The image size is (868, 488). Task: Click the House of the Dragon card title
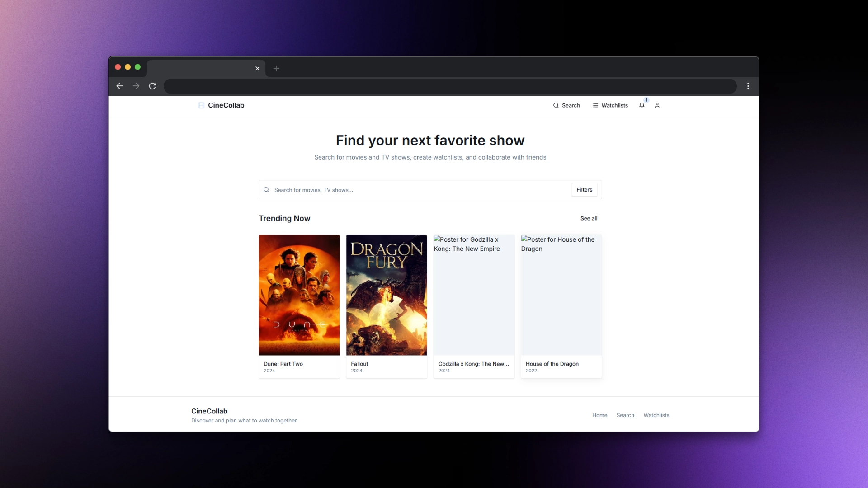click(552, 364)
